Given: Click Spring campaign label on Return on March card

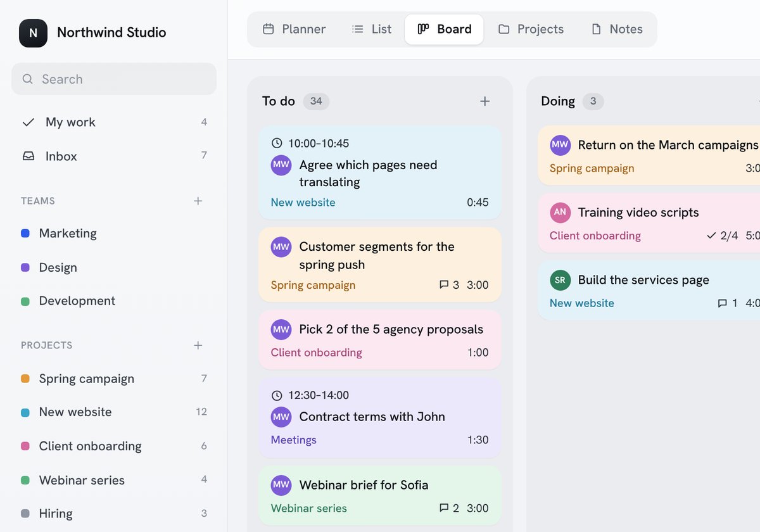Looking at the screenshot, I should point(592,168).
